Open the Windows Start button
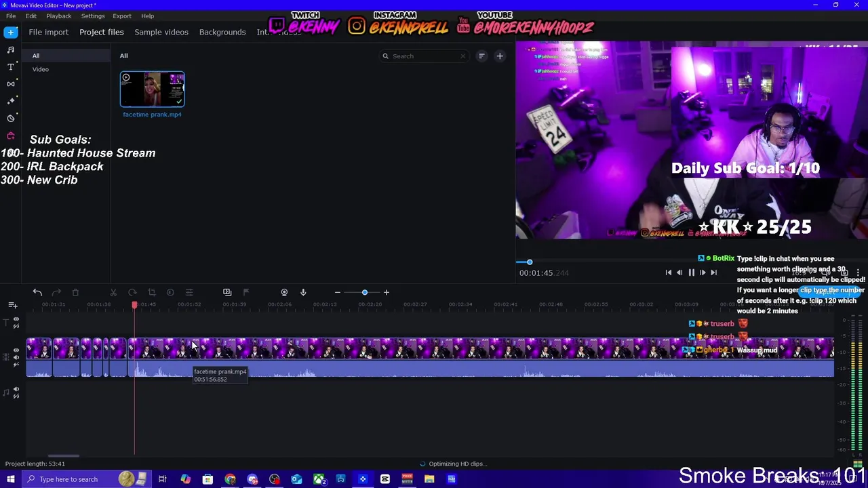 pyautogui.click(x=11, y=479)
